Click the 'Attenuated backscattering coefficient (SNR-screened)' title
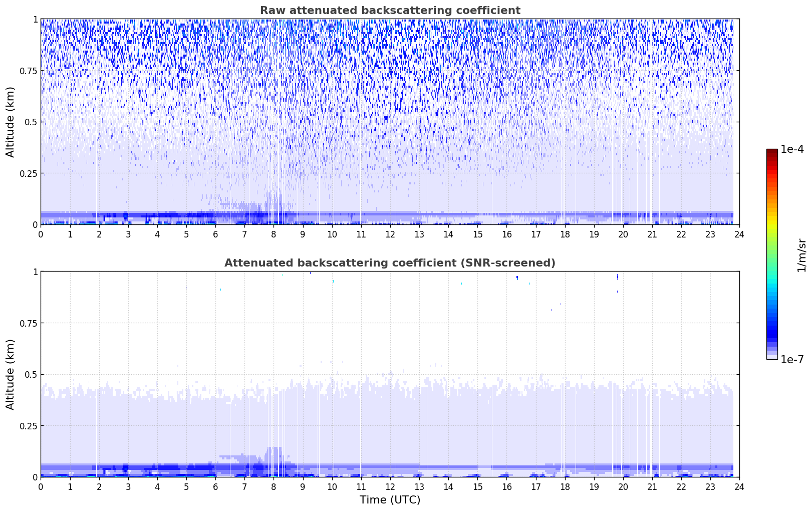Viewport: 812px width, 511px height. (390, 263)
